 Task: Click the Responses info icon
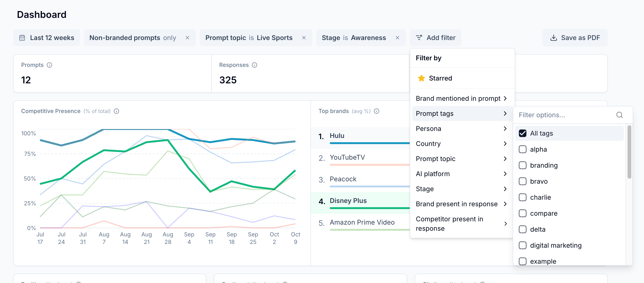pyautogui.click(x=254, y=65)
